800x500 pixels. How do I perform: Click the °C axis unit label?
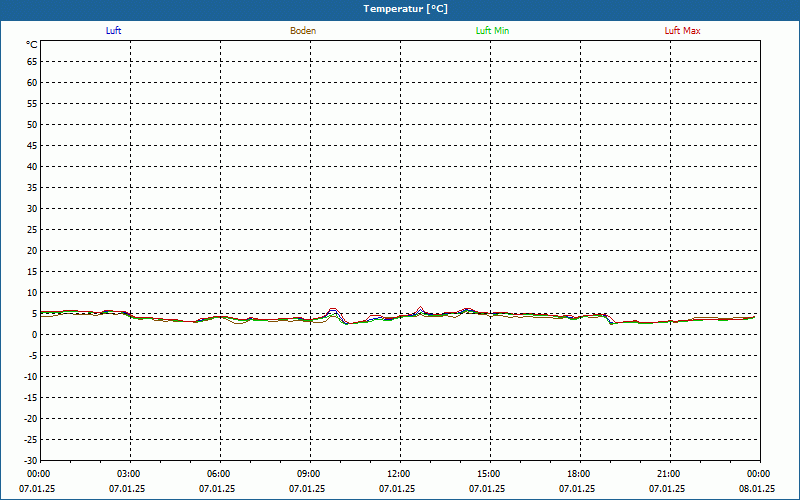pos(32,45)
